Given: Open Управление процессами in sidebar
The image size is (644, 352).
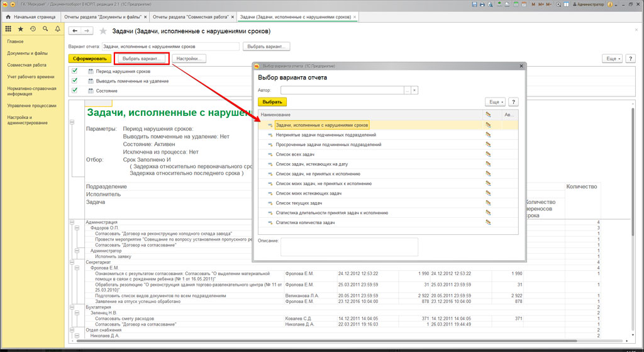Looking at the screenshot, I should coord(31,106).
